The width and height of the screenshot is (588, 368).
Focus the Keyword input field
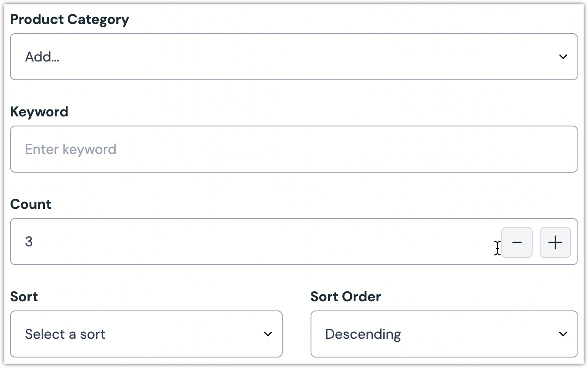coord(294,149)
